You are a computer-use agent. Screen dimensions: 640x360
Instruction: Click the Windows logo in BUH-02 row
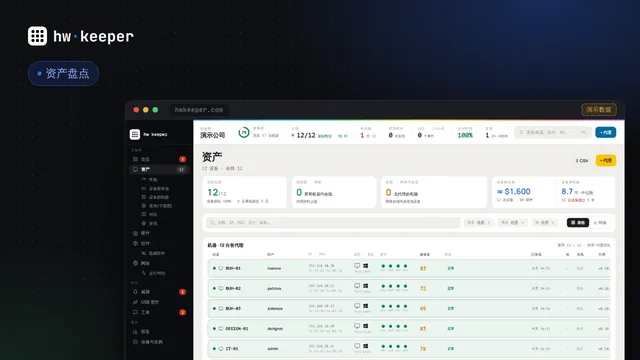[x=366, y=286]
